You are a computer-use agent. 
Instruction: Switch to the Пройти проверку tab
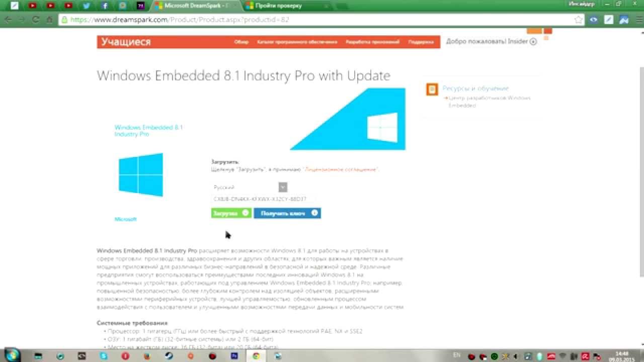pos(286,6)
